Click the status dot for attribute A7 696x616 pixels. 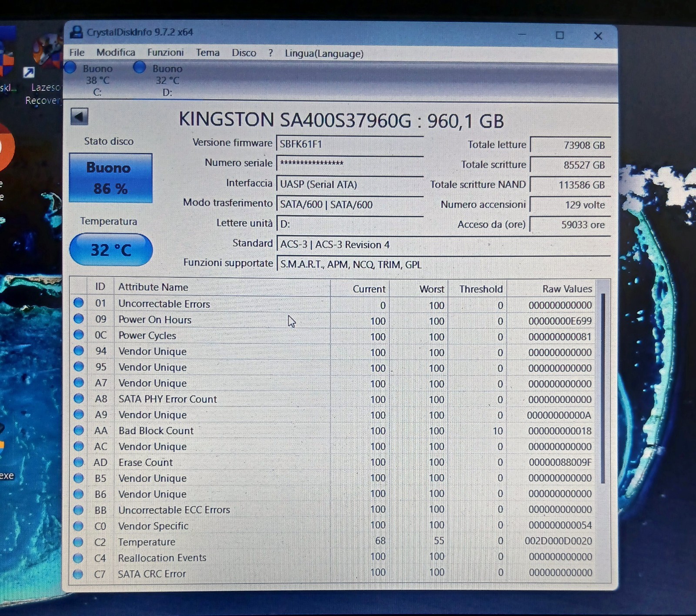tap(79, 382)
